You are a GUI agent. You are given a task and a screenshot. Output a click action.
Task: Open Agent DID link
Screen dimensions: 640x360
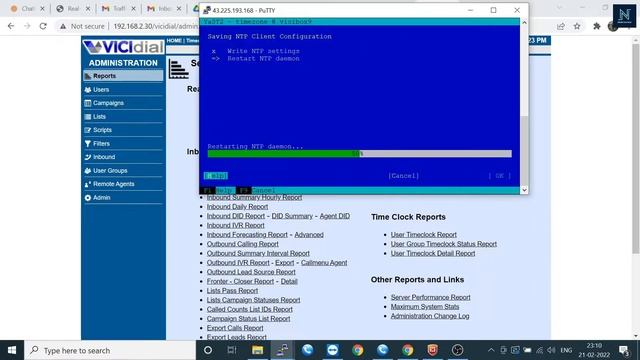335,216
